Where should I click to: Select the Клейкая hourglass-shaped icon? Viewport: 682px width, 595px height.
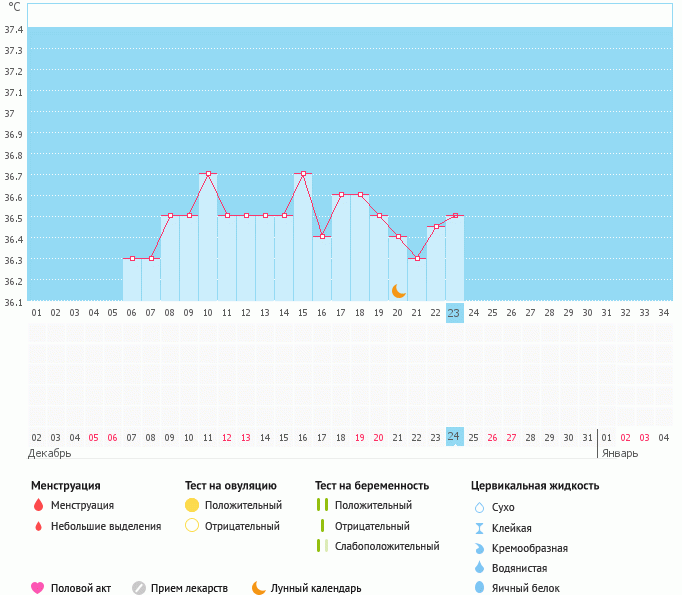(480, 528)
